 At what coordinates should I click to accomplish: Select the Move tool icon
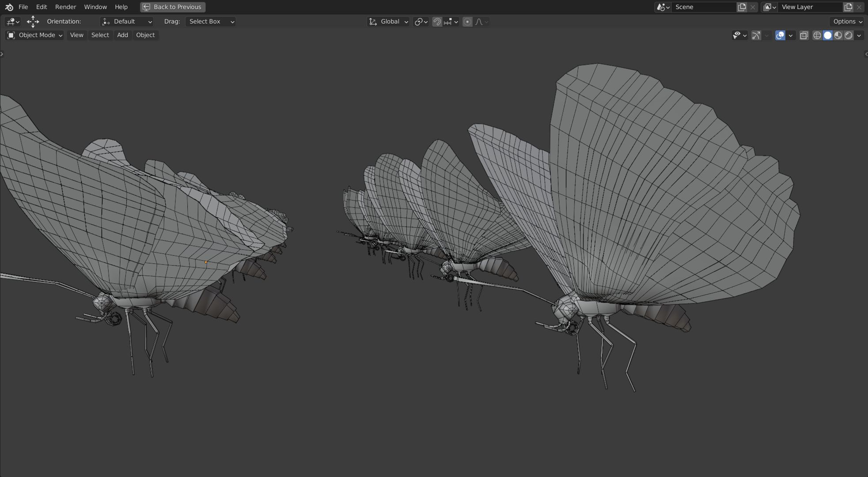point(33,22)
